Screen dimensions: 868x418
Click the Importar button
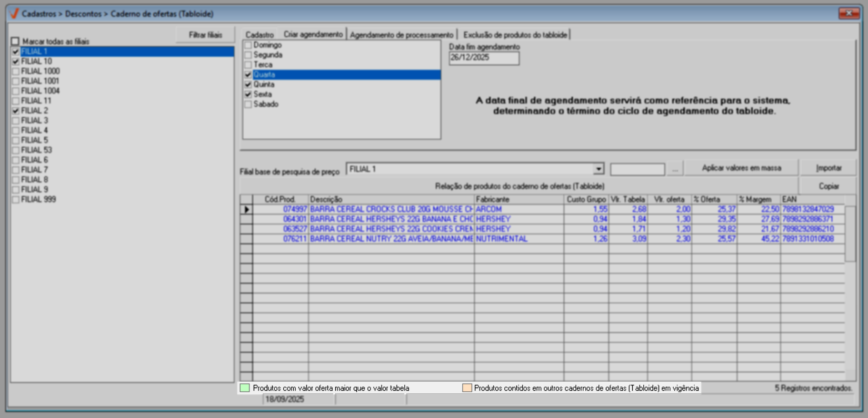click(829, 168)
